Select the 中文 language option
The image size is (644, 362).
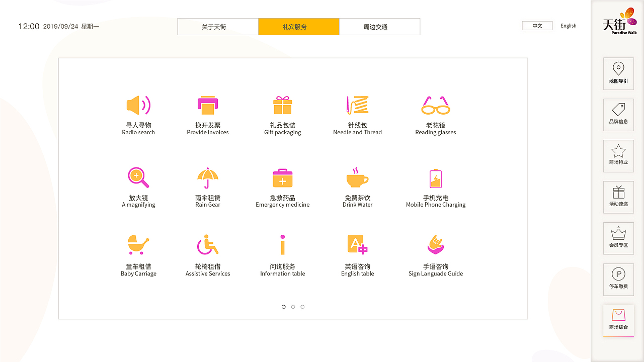[537, 25]
